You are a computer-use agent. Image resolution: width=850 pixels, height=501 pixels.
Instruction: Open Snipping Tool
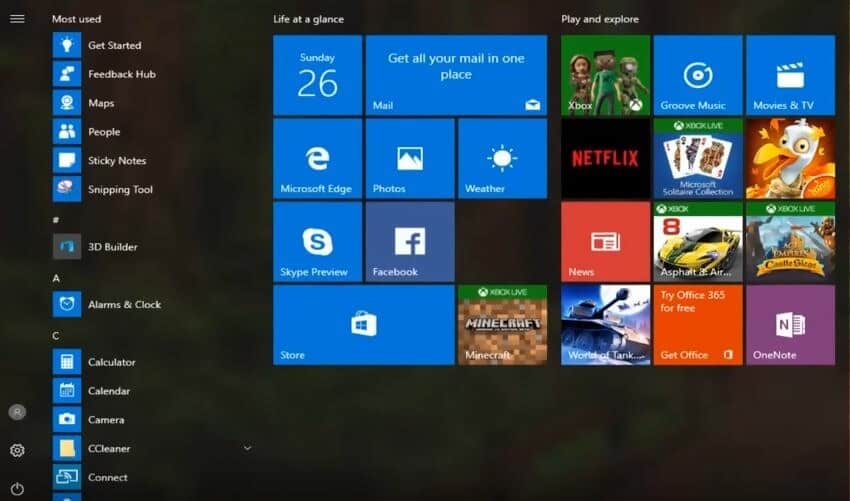pyautogui.click(x=154, y=189)
